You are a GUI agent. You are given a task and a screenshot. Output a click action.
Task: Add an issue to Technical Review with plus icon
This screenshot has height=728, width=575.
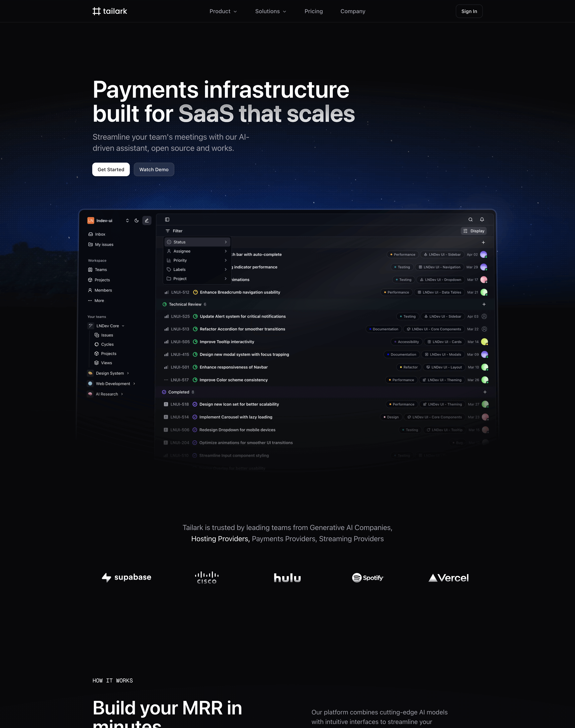pyautogui.click(x=484, y=304)
